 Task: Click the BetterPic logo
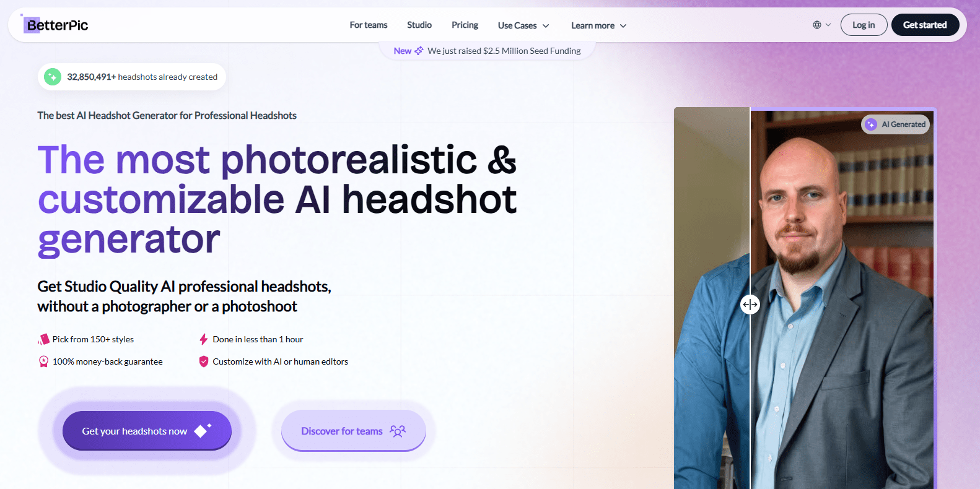pyautogui.click(x=56, y=25)
